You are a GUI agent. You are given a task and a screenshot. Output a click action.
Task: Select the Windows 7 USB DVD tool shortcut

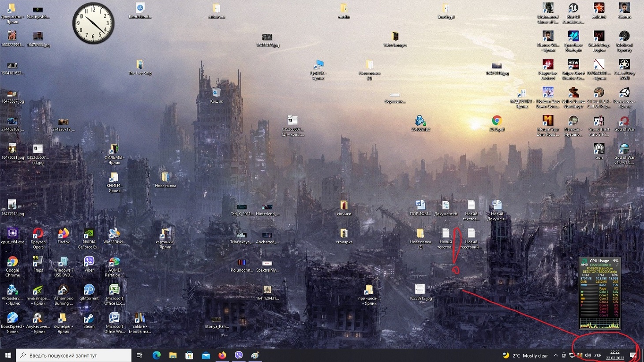64,267
